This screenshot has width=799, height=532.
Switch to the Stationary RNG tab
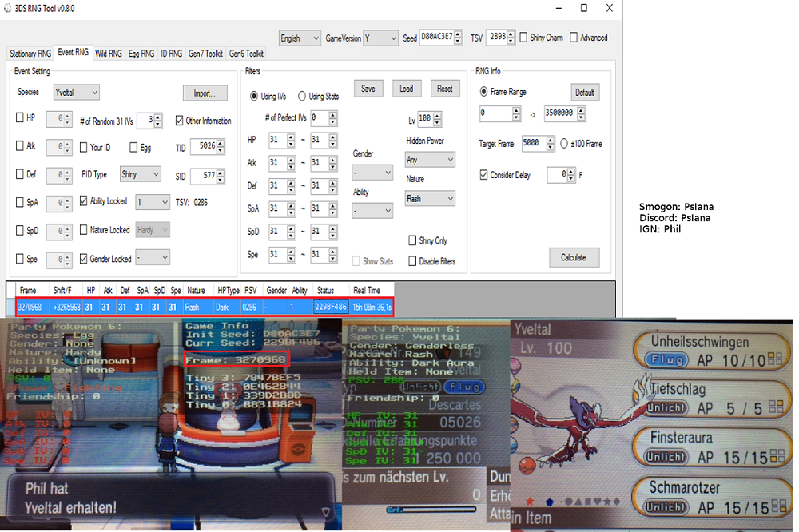click(x=30, y=54)
